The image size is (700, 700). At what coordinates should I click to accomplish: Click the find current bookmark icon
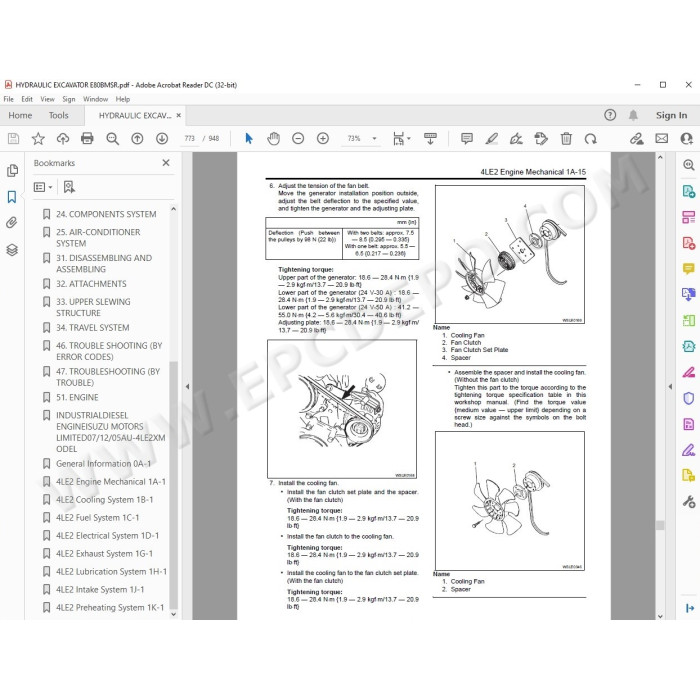69,187
